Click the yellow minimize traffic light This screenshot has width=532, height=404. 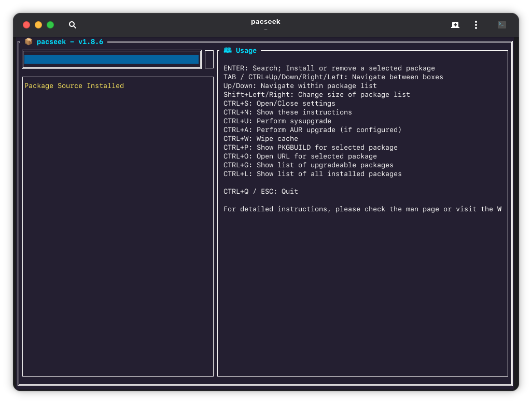point(38,24)
